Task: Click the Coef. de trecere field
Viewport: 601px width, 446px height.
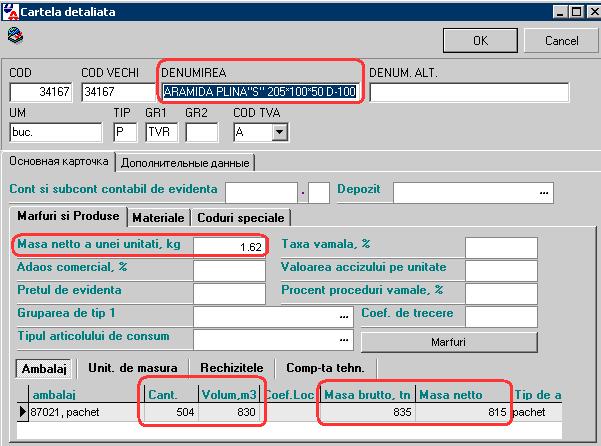Action: point(501,316)
